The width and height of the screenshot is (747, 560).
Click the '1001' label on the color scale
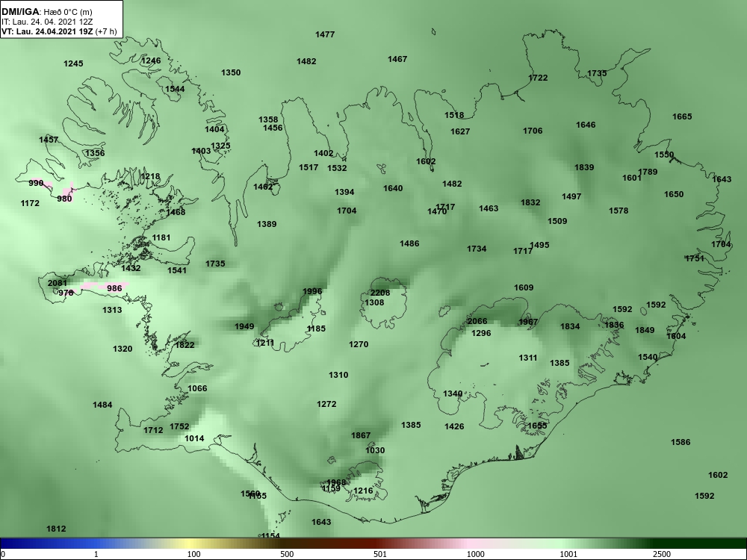click(568, 554)
